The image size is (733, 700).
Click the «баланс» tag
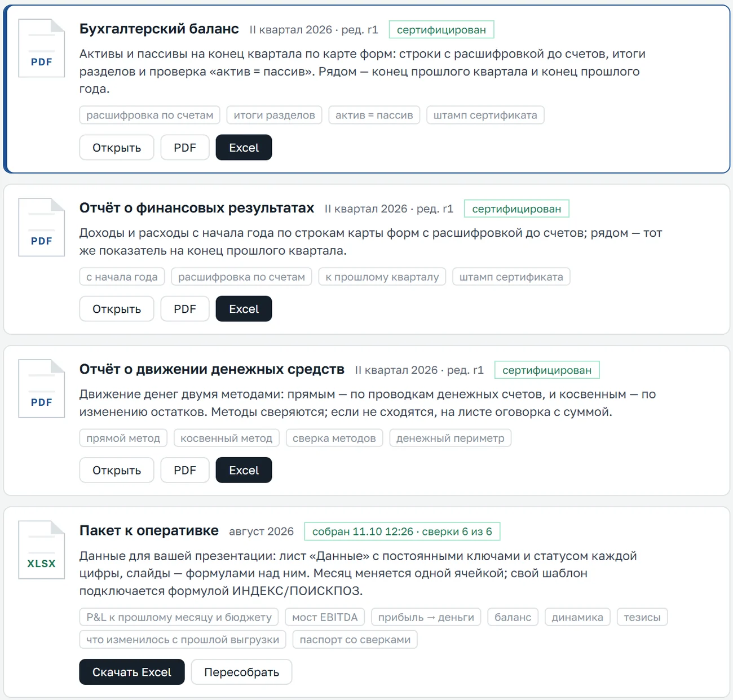tap(513, 617)
